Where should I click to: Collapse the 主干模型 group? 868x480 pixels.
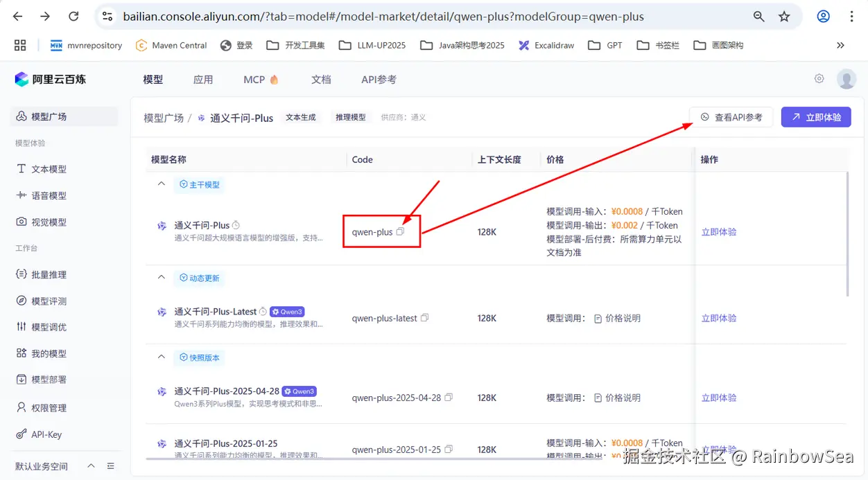[x=162, y=184]
